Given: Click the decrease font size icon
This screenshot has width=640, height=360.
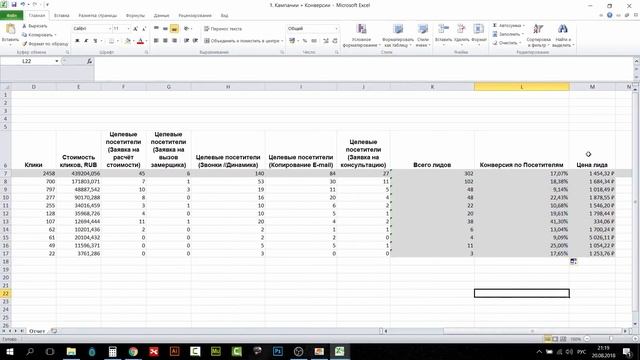Looking at the screenshot, I should [144, 29].
